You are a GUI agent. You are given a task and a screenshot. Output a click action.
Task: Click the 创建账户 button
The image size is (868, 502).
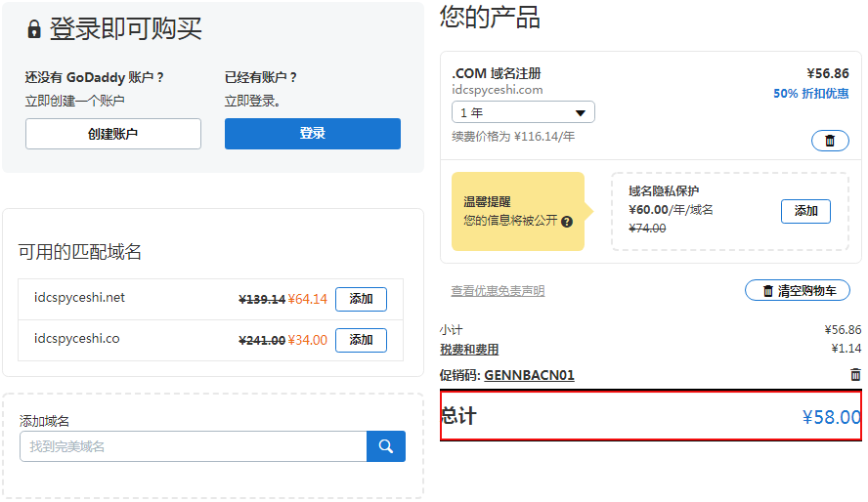(x=113, y=133)
